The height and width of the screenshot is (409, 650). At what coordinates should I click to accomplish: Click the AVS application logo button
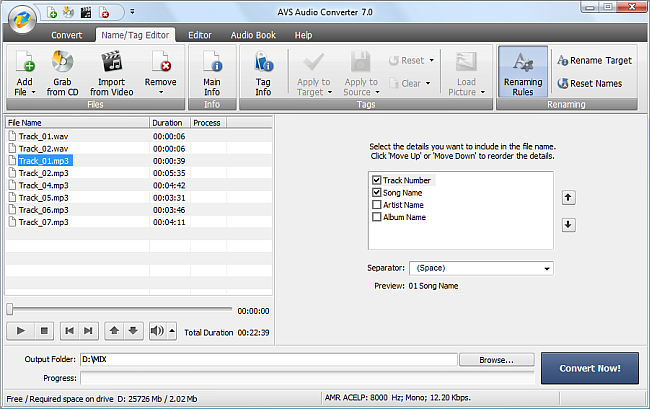(22, 19)
